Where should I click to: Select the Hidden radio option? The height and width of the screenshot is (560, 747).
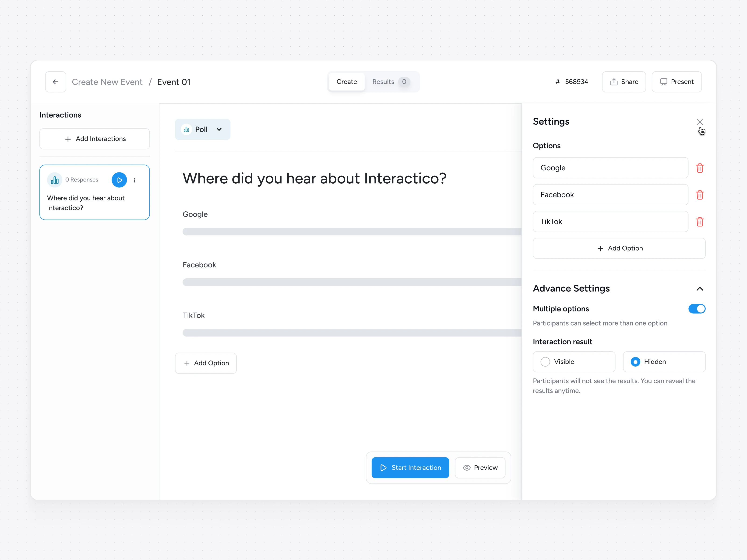[x=635, y=361]
